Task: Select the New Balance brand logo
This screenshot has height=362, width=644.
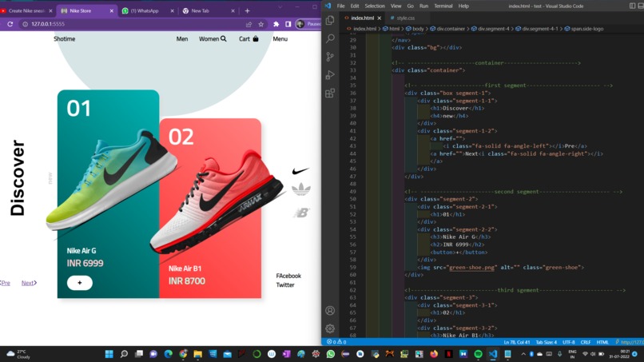Action: coord(301,213)
